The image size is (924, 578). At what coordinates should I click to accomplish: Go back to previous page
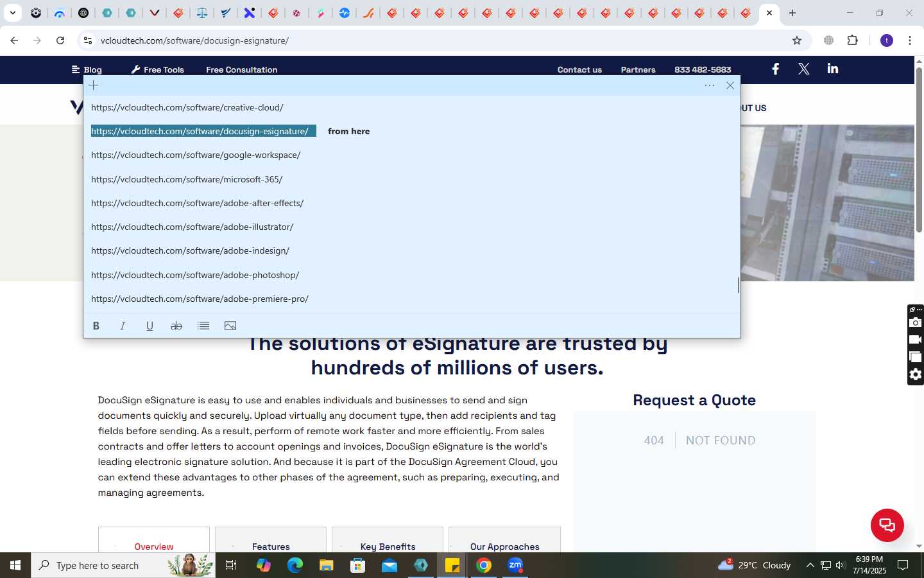[14, 40]
